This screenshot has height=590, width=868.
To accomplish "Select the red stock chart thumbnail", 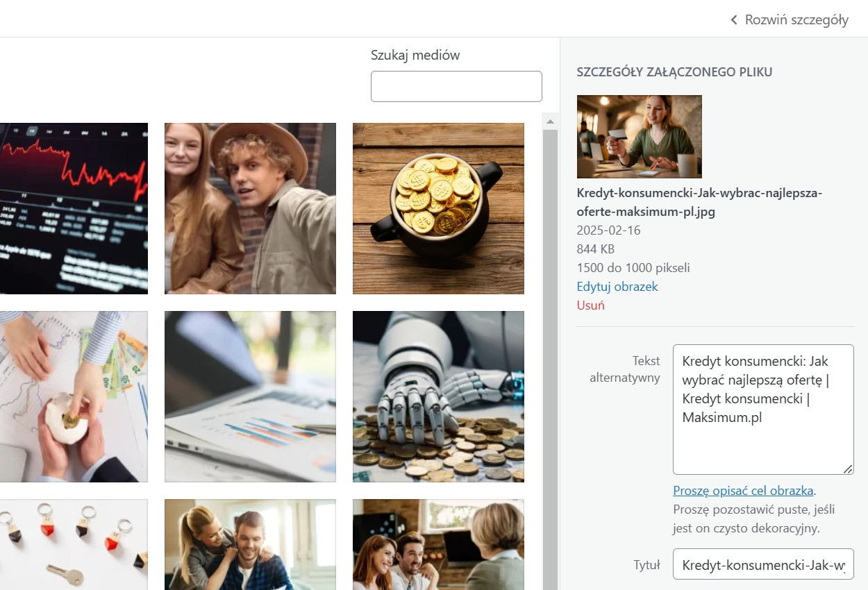I will [x=74, y=208].
